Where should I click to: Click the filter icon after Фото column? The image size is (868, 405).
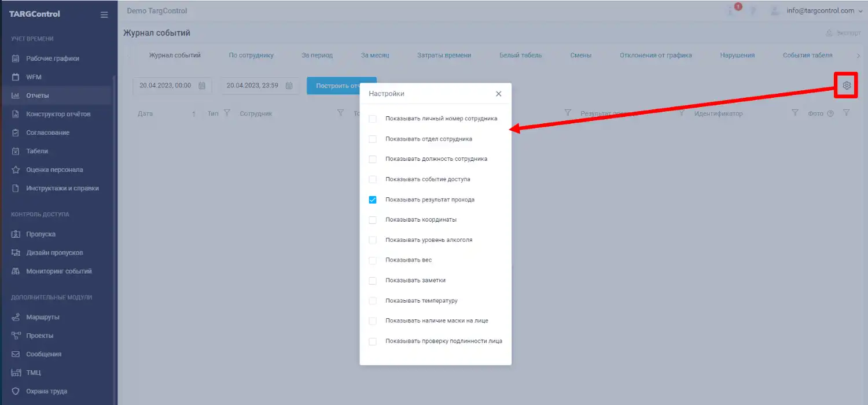coord(847,113)
